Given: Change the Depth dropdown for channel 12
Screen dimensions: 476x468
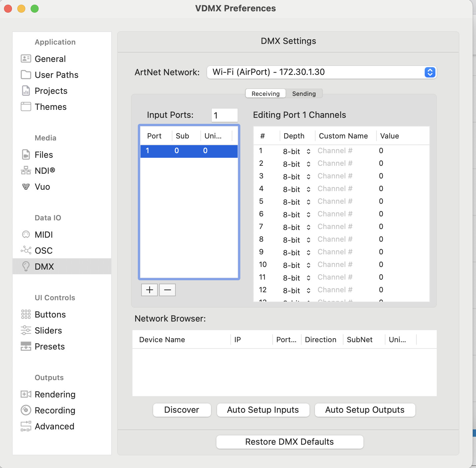Looking at the screenshot, I should pos(297,291).
